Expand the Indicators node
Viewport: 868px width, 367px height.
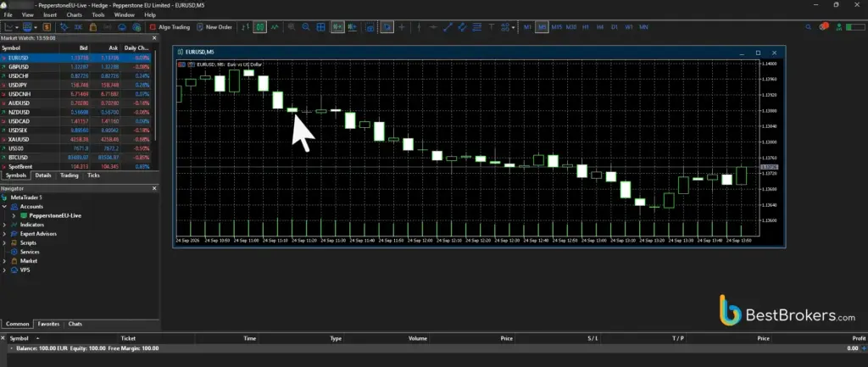(4, 225)
